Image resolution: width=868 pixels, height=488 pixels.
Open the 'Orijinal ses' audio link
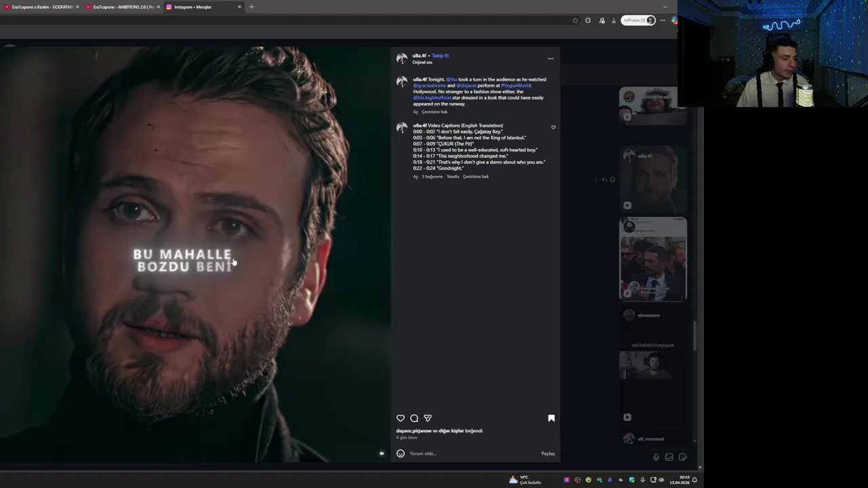[422, 62]
